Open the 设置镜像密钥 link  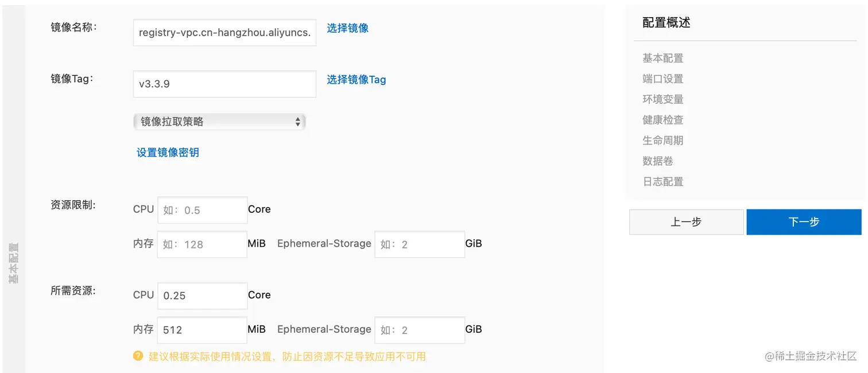[168, 153]
